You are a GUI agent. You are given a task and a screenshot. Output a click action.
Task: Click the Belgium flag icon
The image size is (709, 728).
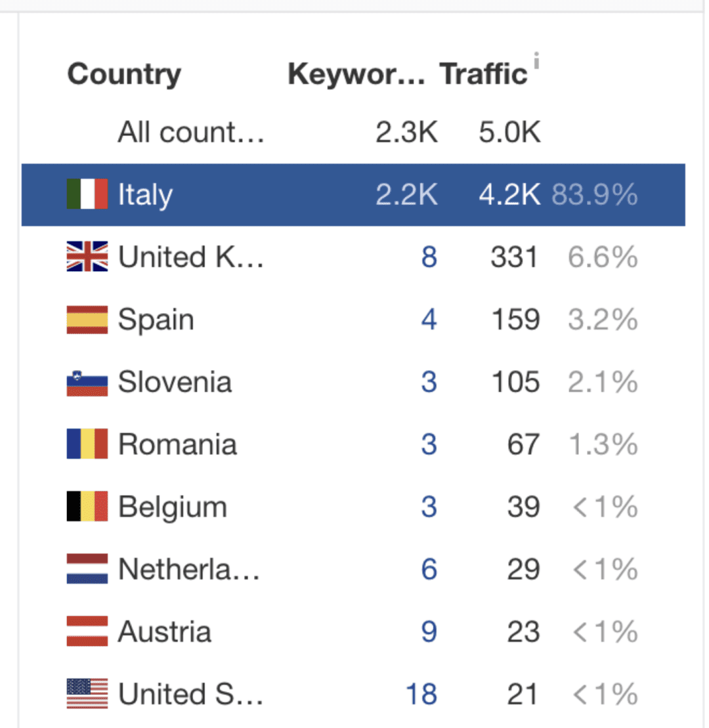pos(87,507)
